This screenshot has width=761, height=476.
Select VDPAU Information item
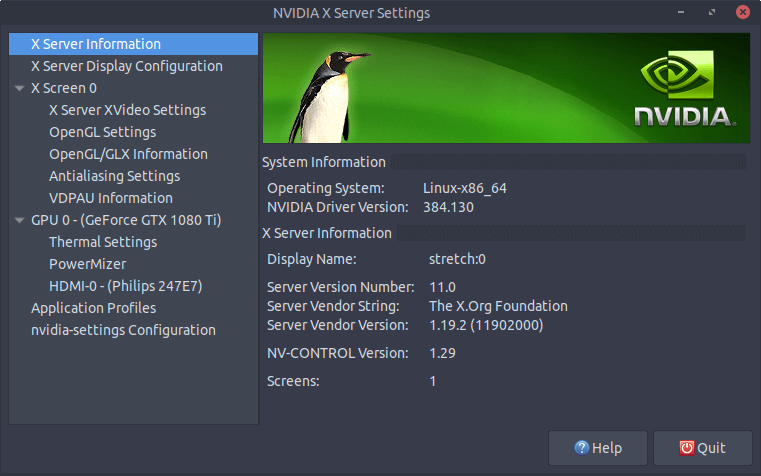pyautogui.click(x=110, y=198)
